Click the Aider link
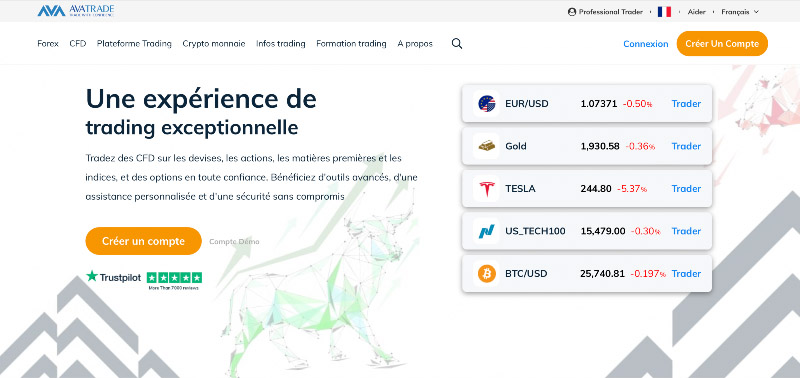This screenshot has width=800, height=378. (697, 12)
